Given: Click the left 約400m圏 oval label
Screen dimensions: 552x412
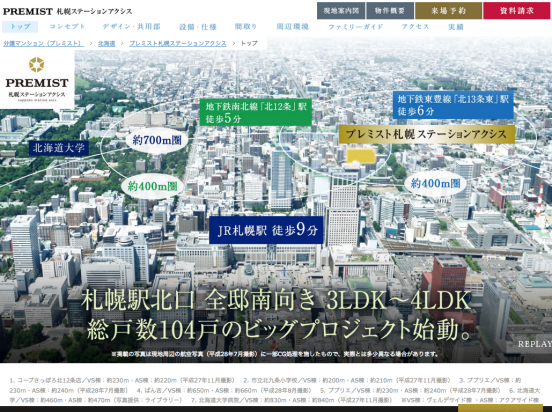Looking at the screenshot, I should [x=152, y=186].
